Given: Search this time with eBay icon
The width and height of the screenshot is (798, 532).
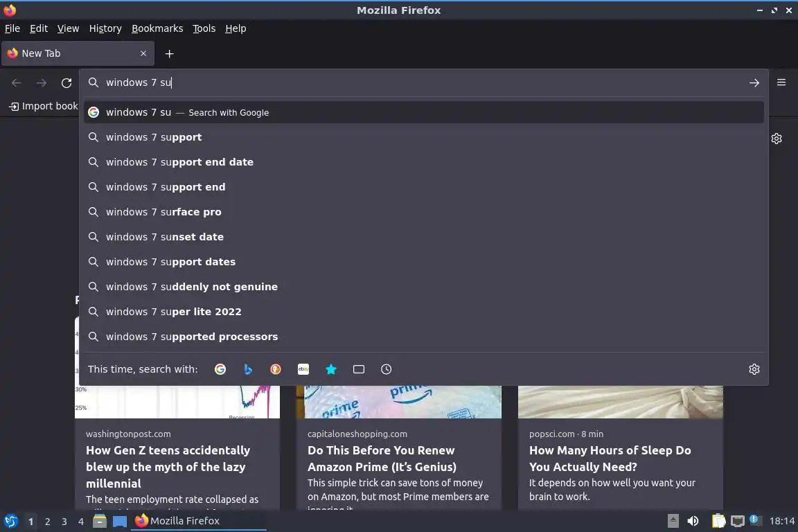Looking at the screenshot, I should [303, 369].
